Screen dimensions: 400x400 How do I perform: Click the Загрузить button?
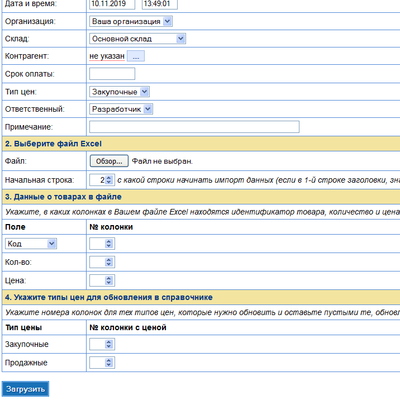(25, 389)
